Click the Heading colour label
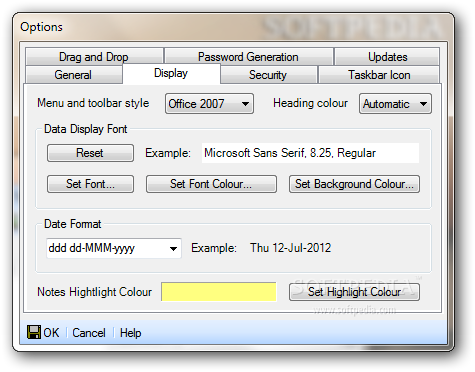 (310, 103)
